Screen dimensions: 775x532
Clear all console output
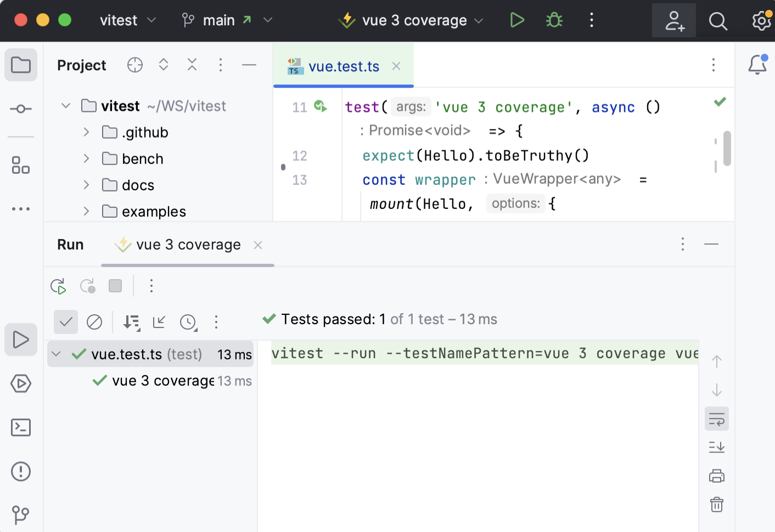[717, 504]
